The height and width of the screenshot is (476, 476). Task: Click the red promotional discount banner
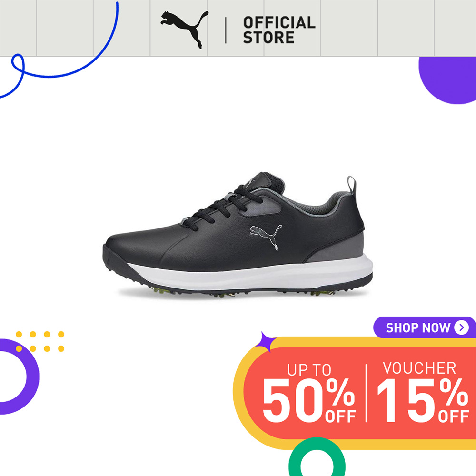pos(359,393)
